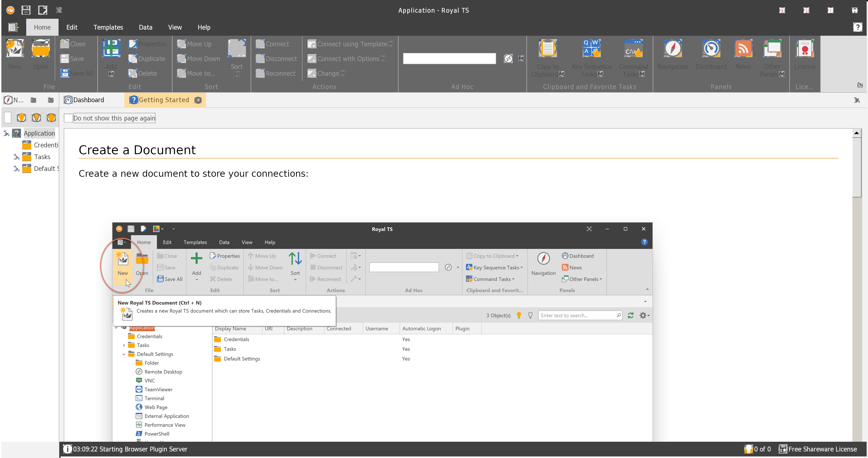Expand the Tasks folder in tree
Screen dimensions: 868x458
click(16, 157)
